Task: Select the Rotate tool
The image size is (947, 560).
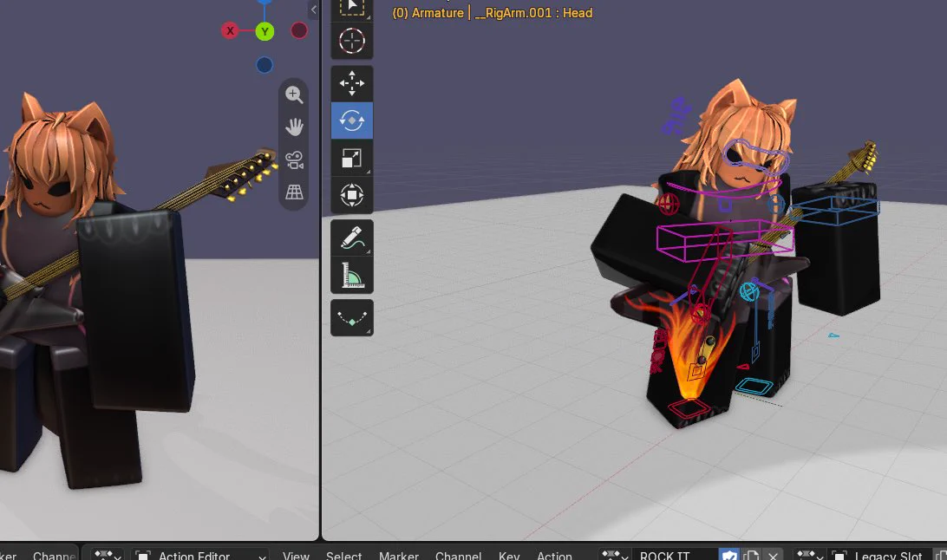Action: click(352, 120)
